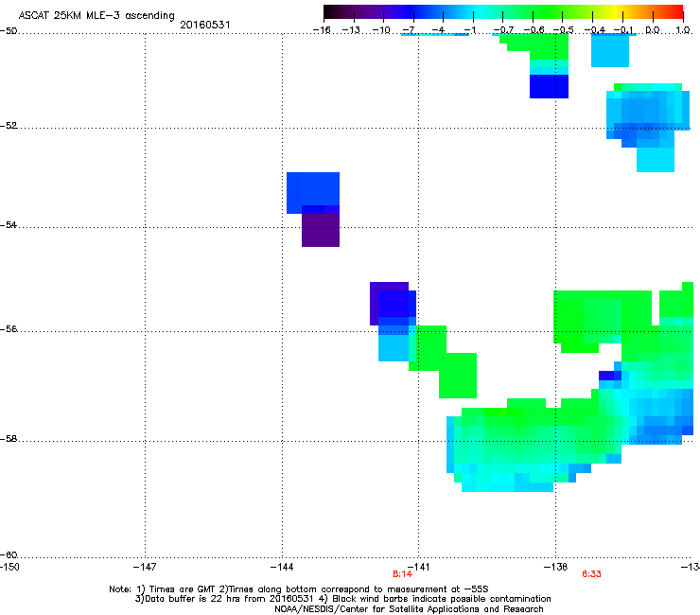The image size is (700, 615).
Task: Click the color bar label '0.0'
Action: (653, 30)
